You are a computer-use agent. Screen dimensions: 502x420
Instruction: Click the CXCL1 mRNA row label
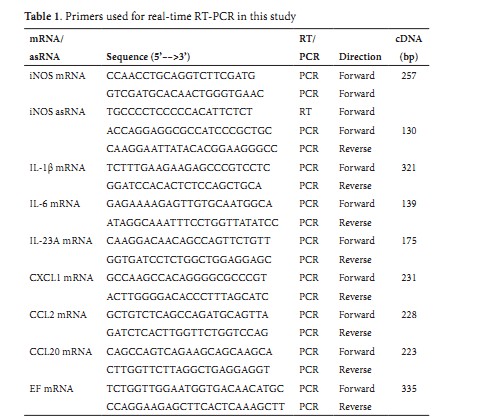pyautogui.click(x=61, y=278)
